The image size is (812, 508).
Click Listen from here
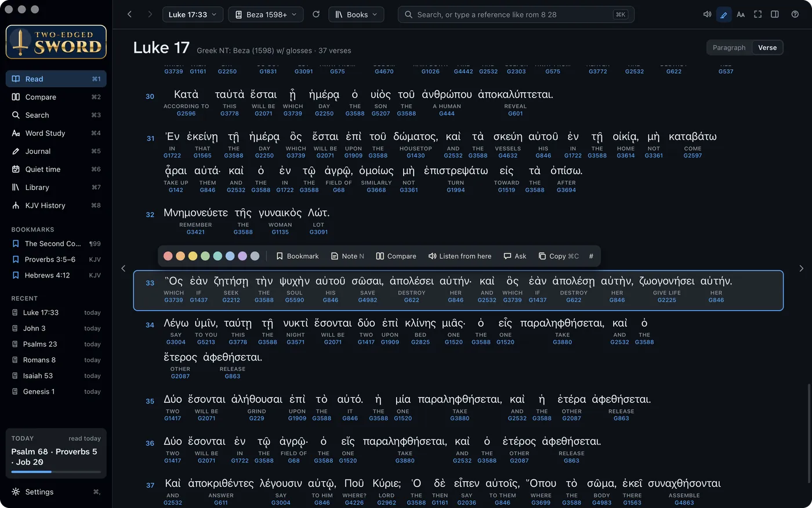click(460, 256)
